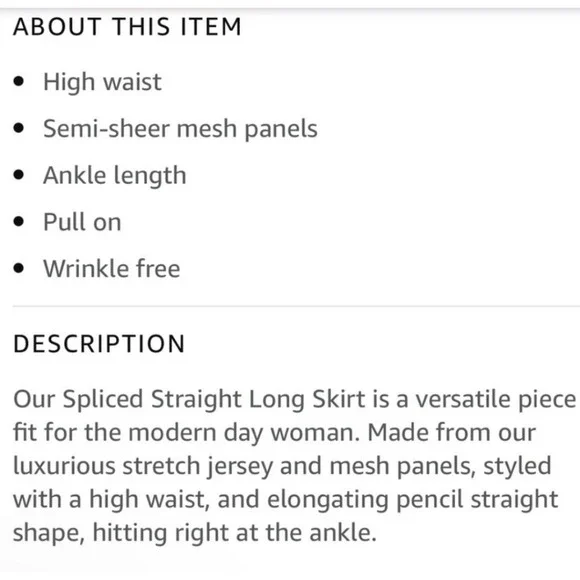Viewport: 580px width, 580px height.
Task: Click the phrase elongating pencil straight
Action: [412, 500]
